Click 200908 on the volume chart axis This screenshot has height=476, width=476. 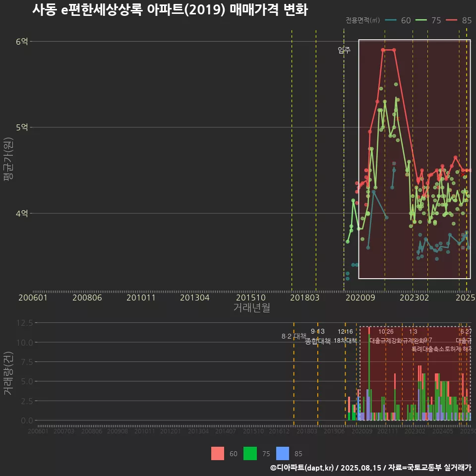(118, 431)
